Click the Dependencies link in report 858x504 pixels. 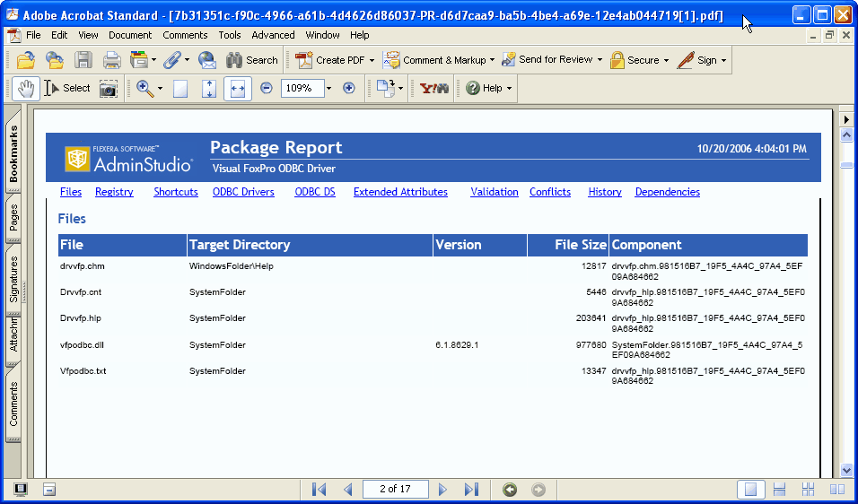[667, 192]
